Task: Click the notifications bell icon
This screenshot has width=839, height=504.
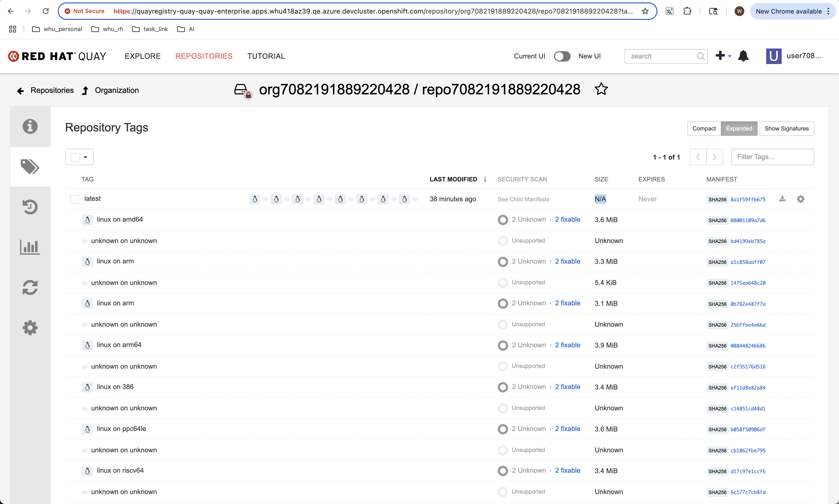Action: pos(743,56)
